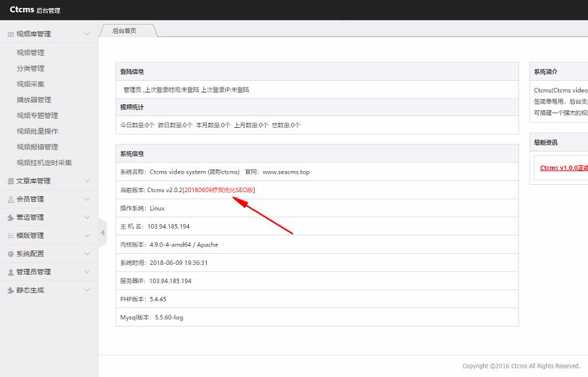Click the Copyright ©2016 Ctcms footer text
This screenshot has height=377, width=588.
(x=521, y=366)
